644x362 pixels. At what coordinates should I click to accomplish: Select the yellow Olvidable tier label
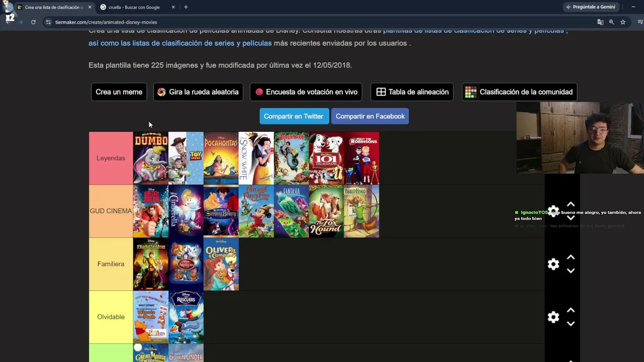111,317
